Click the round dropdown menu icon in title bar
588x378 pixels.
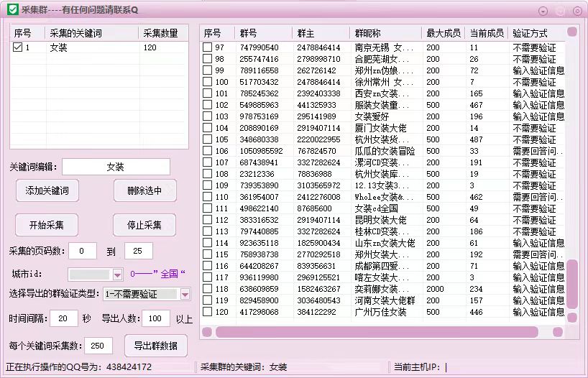click(543, 11)
